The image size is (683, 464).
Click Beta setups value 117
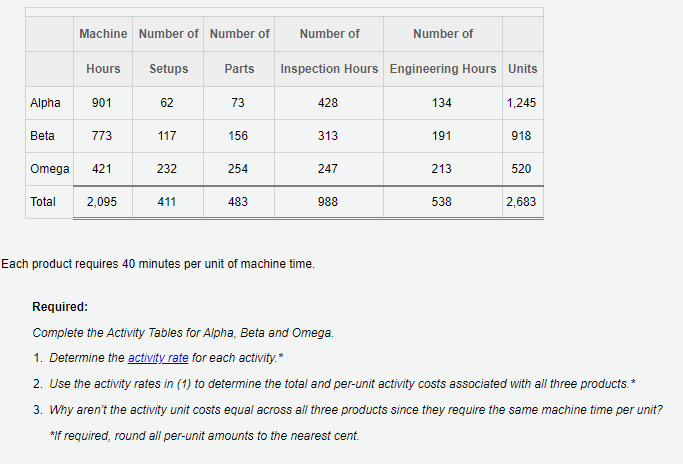click(167, 136)
